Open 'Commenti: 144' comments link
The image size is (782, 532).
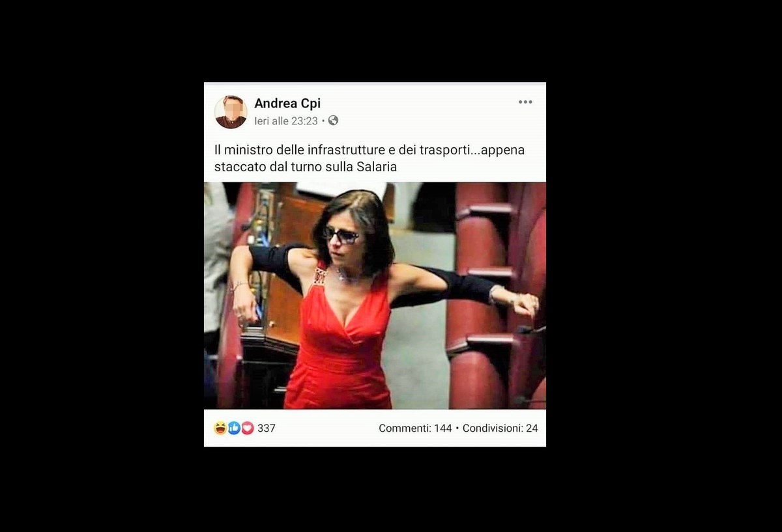(415, 428)
